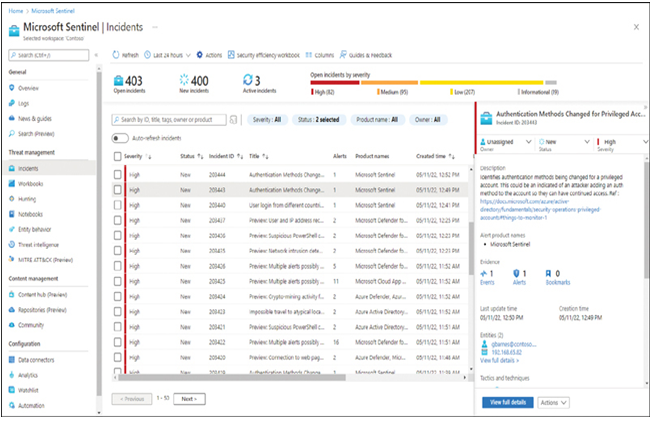The height and width of the screenshot is (421, 653).
Task: Open Repositories (Preview)
Action: [x=42, y=310]
